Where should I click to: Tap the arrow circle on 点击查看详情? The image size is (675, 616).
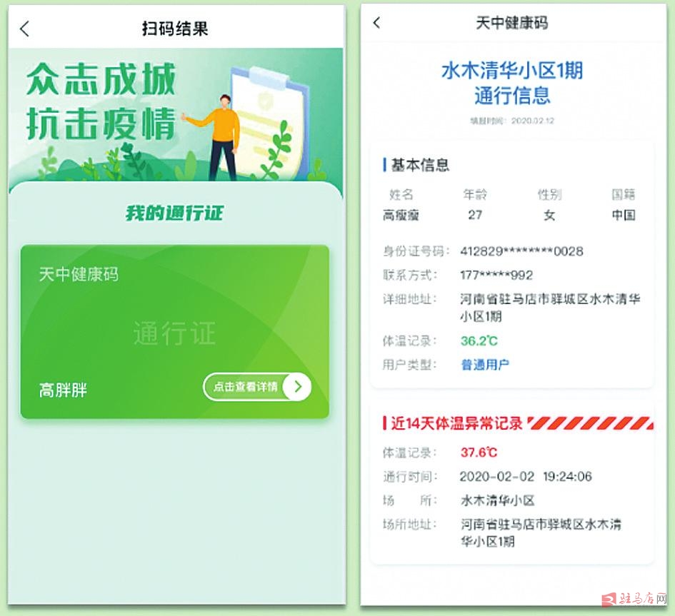tap(298, 387)
